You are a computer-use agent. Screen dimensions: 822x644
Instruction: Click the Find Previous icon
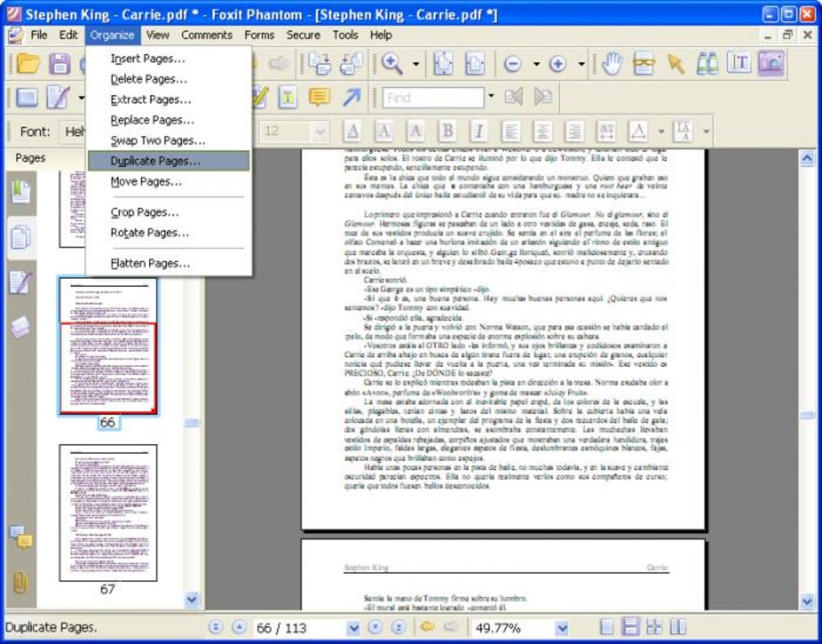tap(514, 97)
